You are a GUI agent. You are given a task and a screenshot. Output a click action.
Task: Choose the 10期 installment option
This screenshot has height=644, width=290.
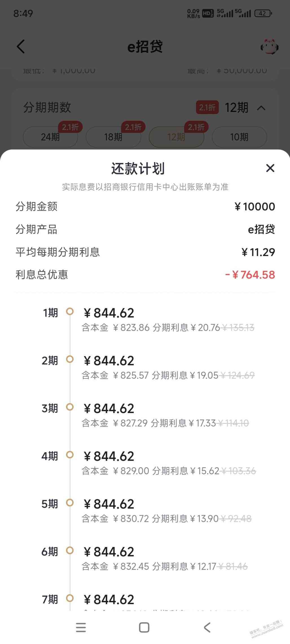click(x=239, y=137)
